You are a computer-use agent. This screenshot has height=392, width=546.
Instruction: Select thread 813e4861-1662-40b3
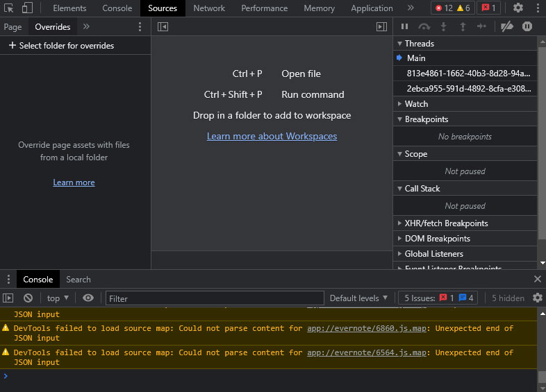click(465, 74)
